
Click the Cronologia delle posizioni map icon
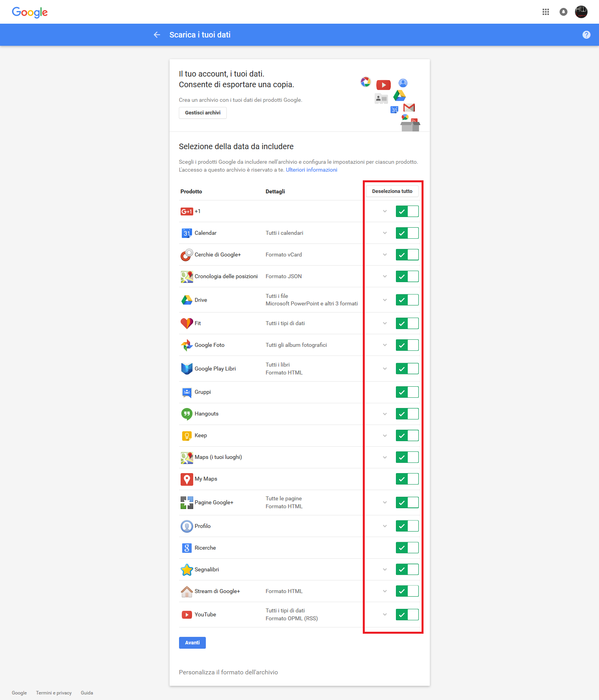[x=187, y=277]
